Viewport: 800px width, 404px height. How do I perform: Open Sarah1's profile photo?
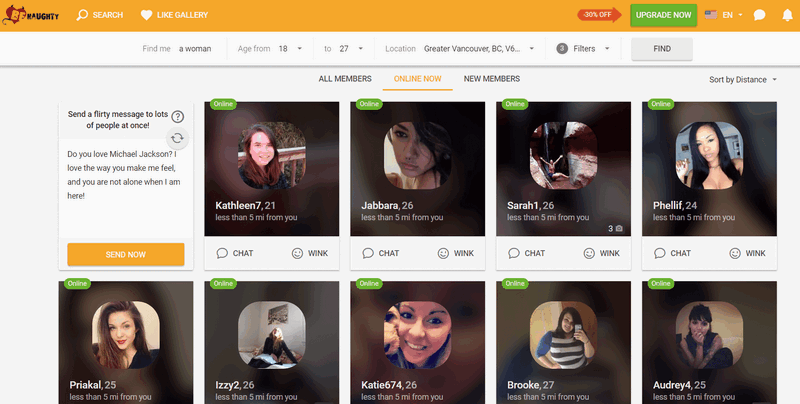563,156
